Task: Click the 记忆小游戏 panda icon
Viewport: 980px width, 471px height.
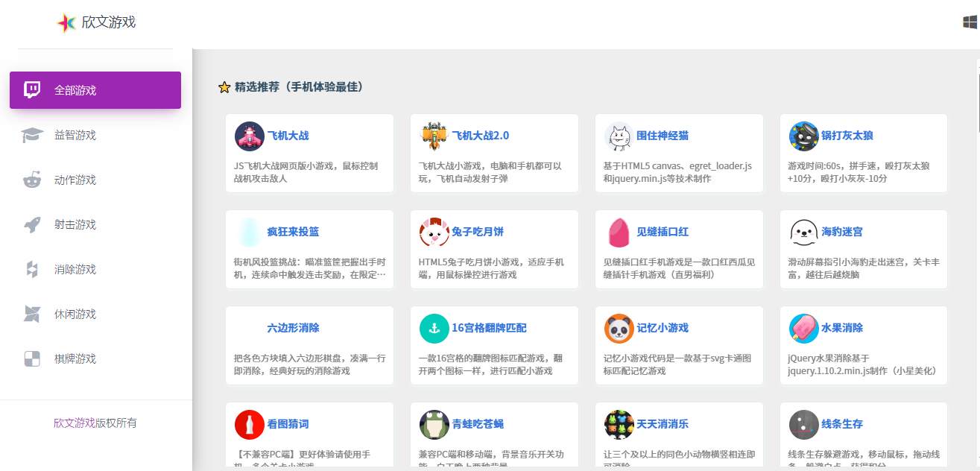Action: 619,329
